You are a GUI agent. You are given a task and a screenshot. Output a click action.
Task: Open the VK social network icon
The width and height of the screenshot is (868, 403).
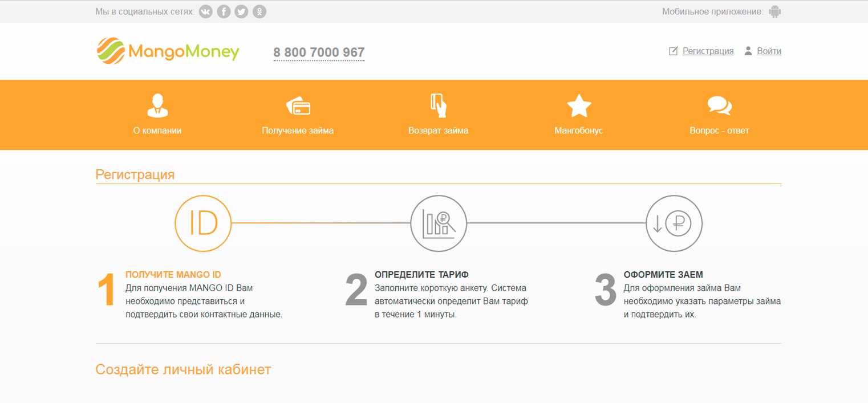click(205, 11)
